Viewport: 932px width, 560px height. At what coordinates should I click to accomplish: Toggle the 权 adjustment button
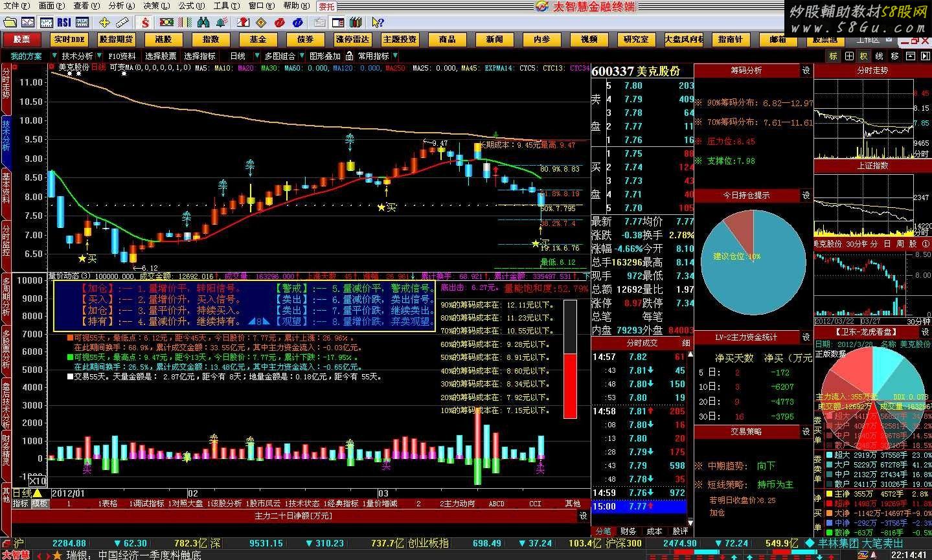863,56
